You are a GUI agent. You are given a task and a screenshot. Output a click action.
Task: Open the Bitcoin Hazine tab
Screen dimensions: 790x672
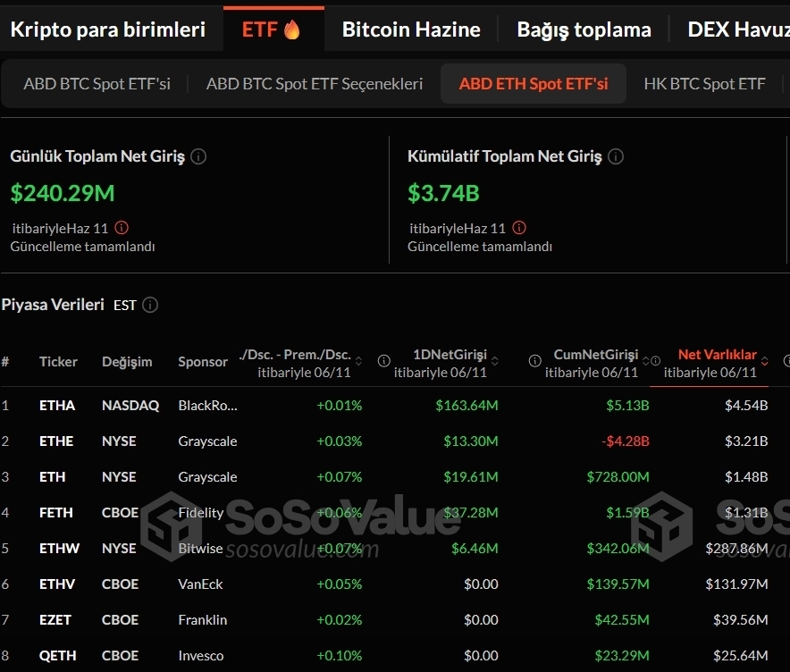tap(411, 29)
